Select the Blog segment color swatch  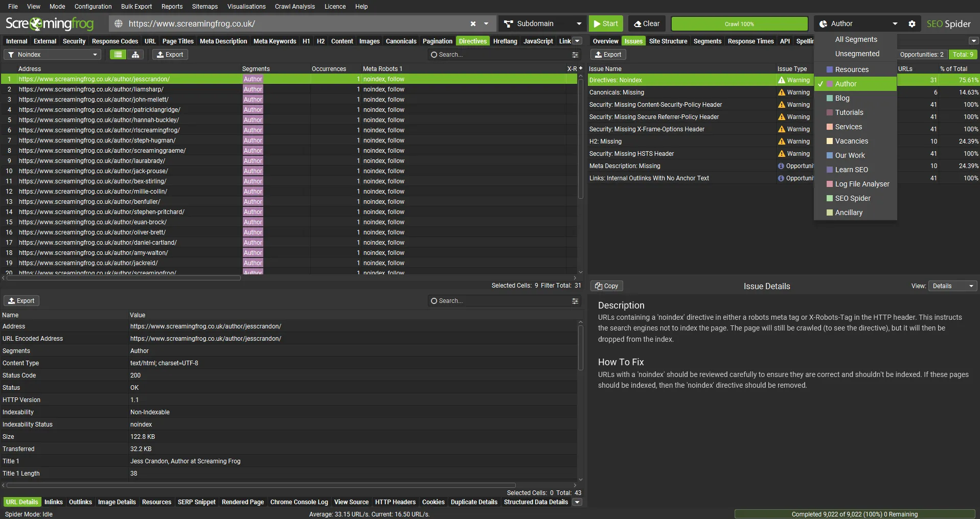point(830,98)
